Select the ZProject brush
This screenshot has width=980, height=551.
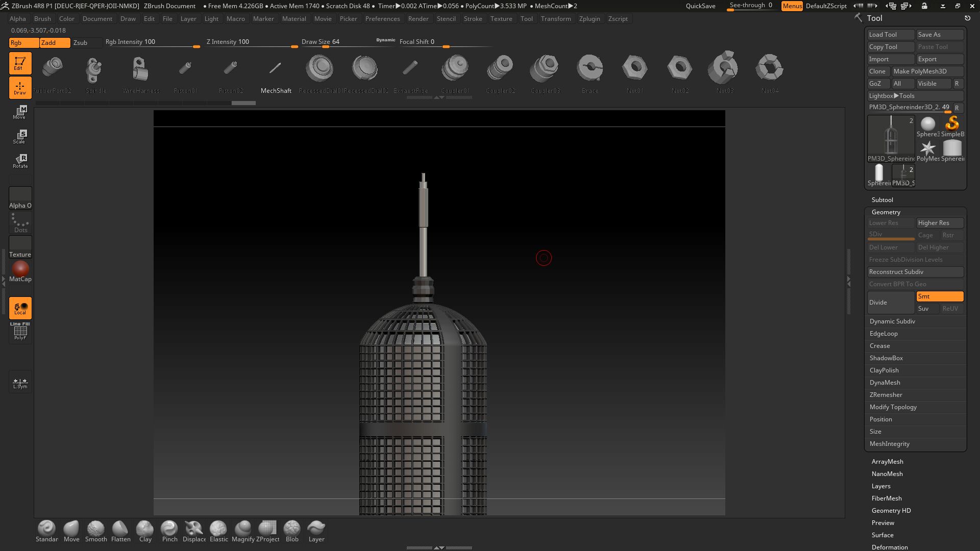pyautogui.click(x=267, y=531)
